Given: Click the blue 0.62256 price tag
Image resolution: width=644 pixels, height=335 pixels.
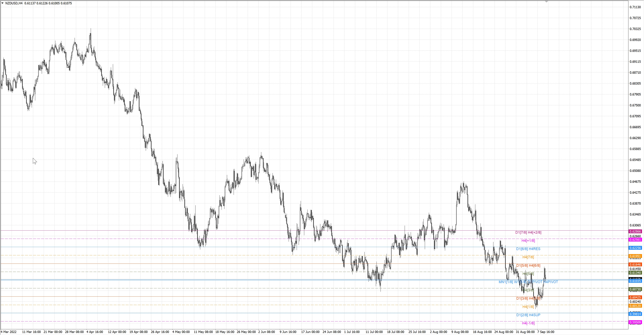Looking at the screenshot, I should tap(635, 248).
